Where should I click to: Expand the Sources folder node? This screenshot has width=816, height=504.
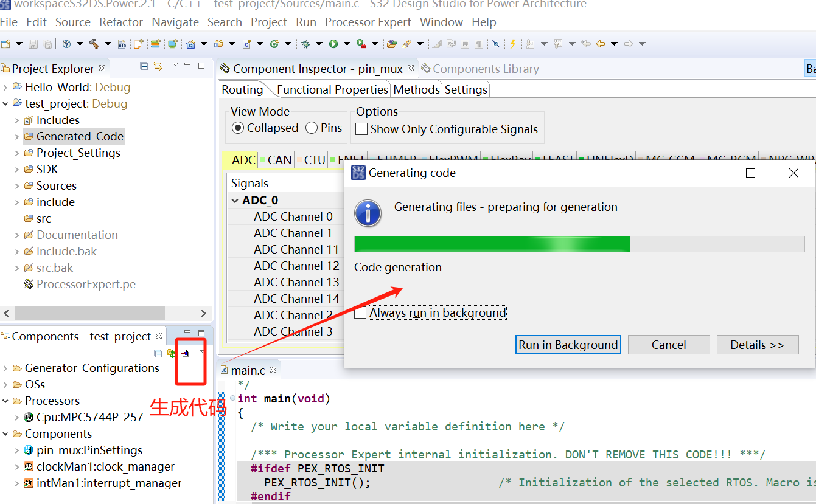point(17,185)
